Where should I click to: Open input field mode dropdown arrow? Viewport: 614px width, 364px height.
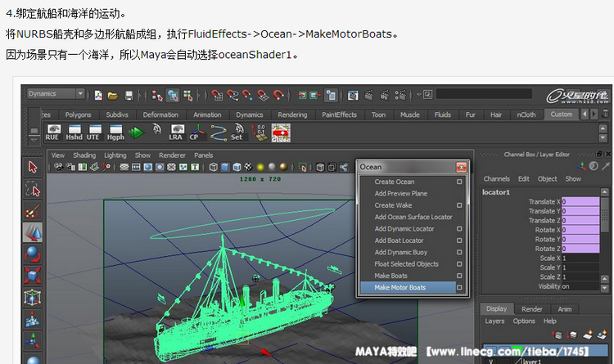point(418,94)
